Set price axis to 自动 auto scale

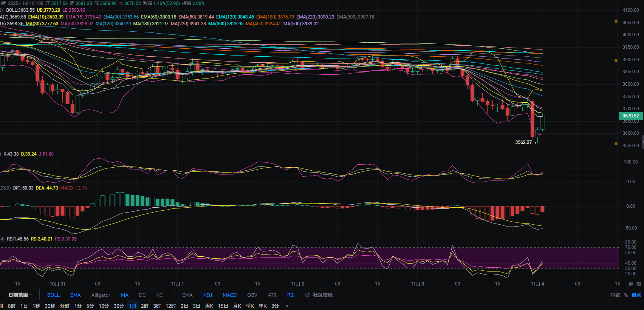click(636, 295)
